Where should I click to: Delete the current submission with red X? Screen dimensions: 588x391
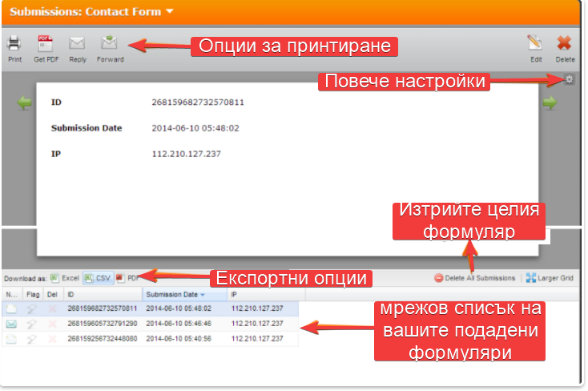click(565, 49)
